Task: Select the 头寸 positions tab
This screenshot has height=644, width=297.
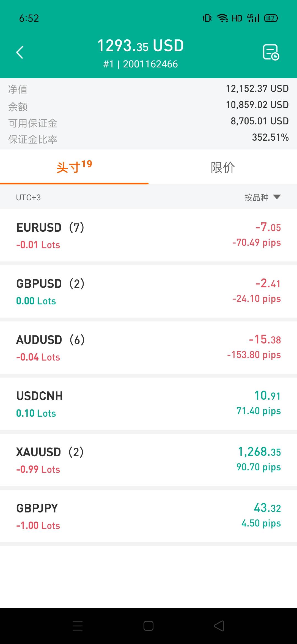Action: pyautogui.click(x=74, y=167)
